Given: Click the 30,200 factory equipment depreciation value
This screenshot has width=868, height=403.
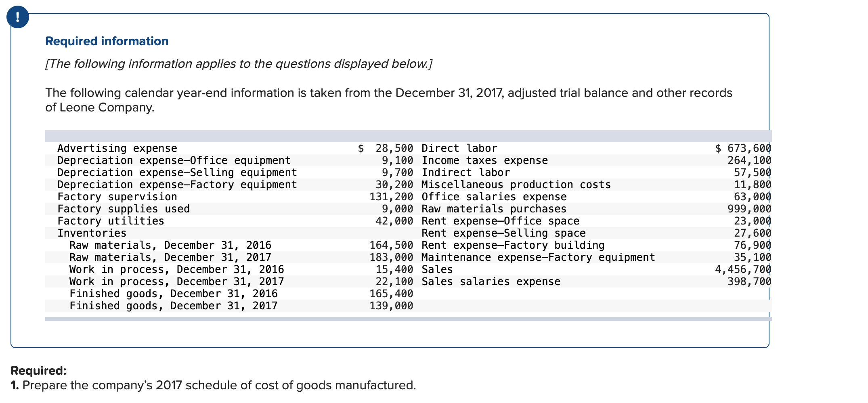Looking at the screenshot, I should (x=394, y=185).
